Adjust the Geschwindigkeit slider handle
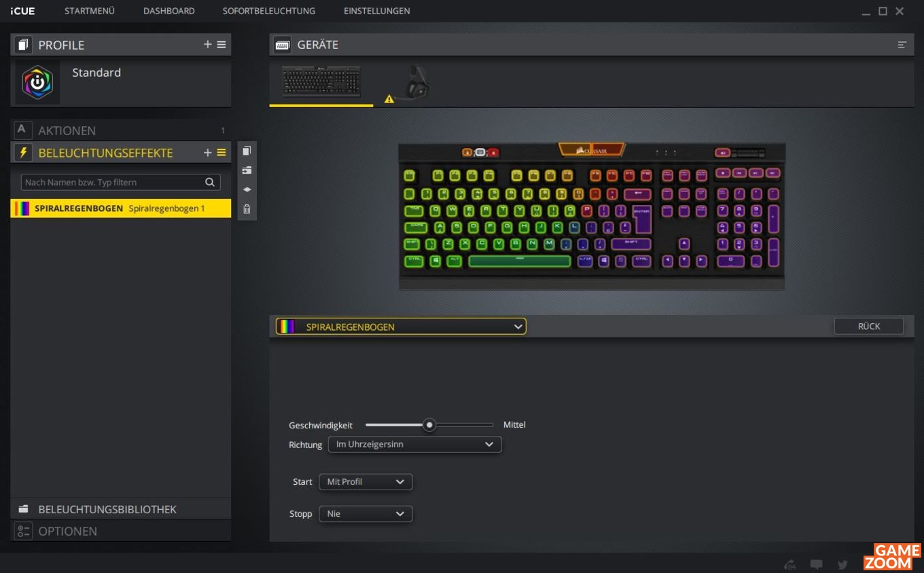Screen dimensions: 924x573 (429, 425)
